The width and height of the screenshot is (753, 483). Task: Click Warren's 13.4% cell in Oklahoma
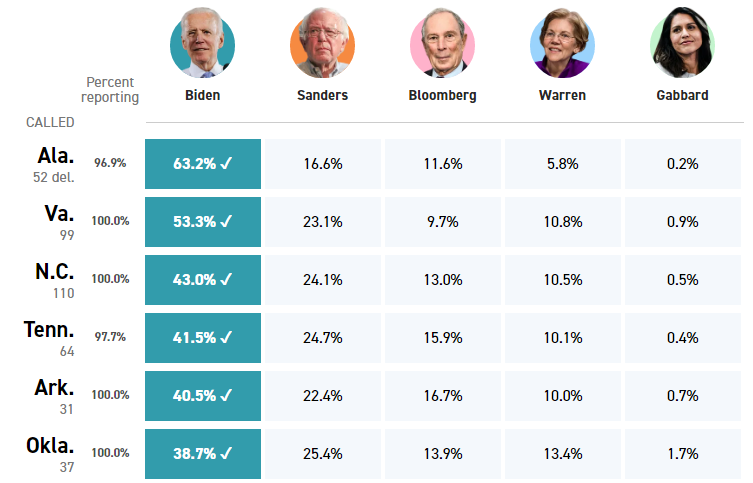(562, 454)
